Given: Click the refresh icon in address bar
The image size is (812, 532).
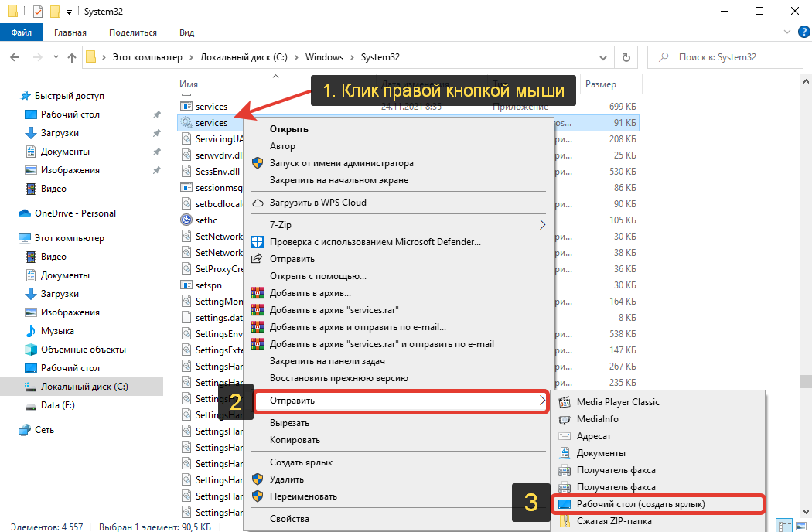Looking at the screenshot, I should click(x=626, y=57).
